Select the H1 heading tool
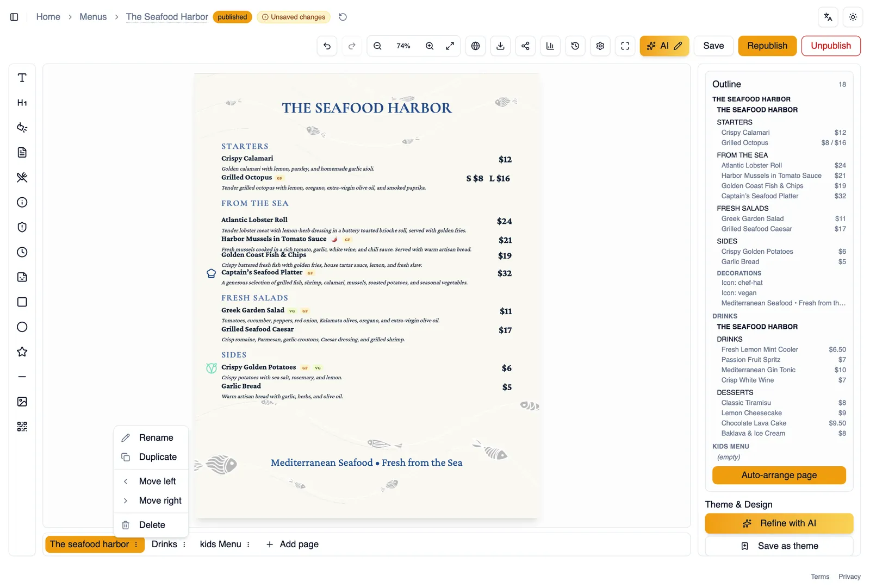Image resolution: width=870 pixels, height=588 pixels. [x=22, y=103]
